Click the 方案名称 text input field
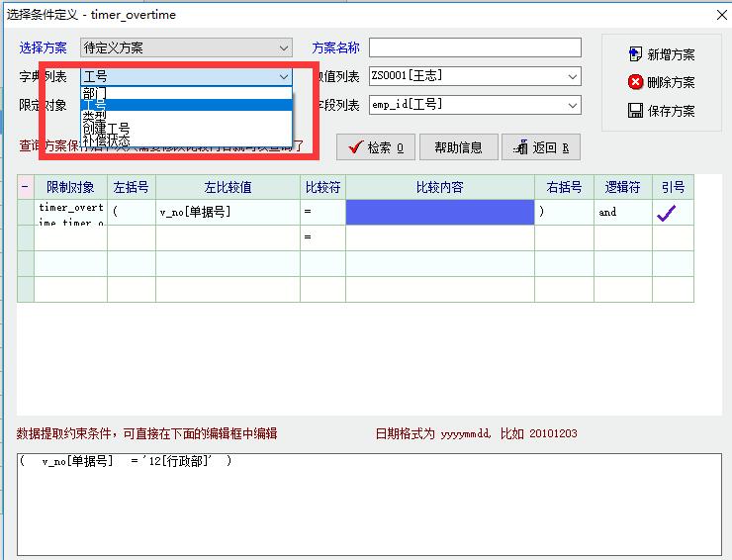The height and width of the screenshot is (560, 732). point(475,47)
